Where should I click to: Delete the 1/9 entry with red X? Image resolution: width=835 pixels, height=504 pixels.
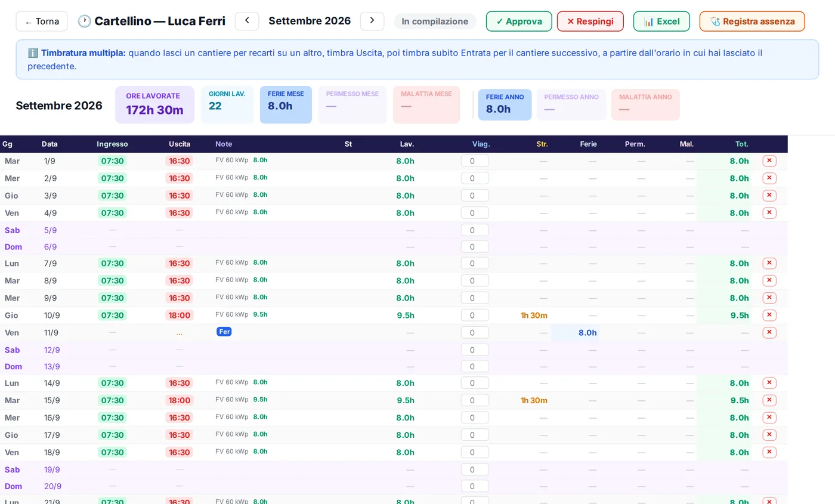click(x=769, y=161)
